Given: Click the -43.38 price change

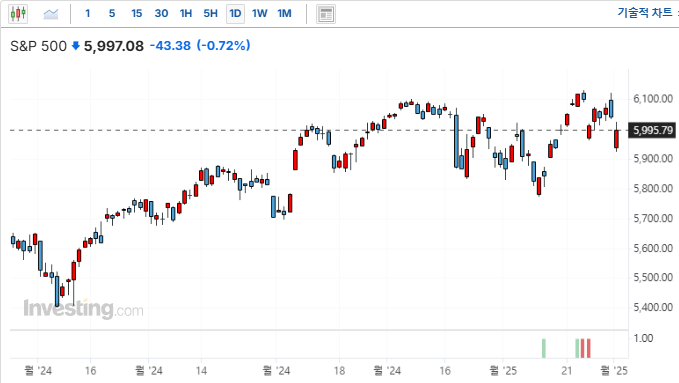Looking at the screenshot, I should tap(170, 45).
